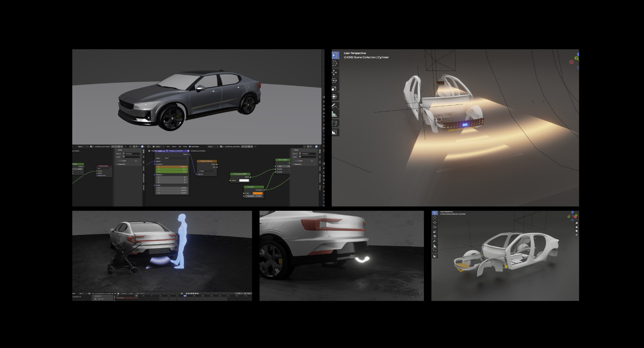The height and width of the screenshot is (348, 644).
Task: Click the blue current-frame marker in timeline
Action: click(185, 296)
